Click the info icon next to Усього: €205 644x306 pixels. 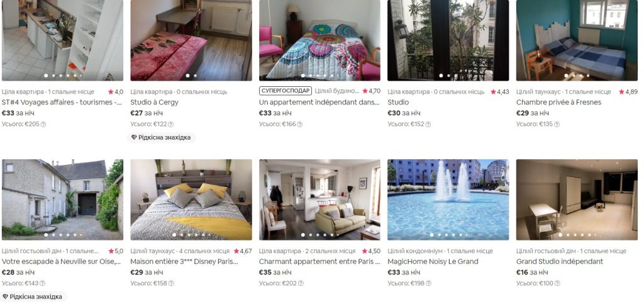tap(43, 124)
